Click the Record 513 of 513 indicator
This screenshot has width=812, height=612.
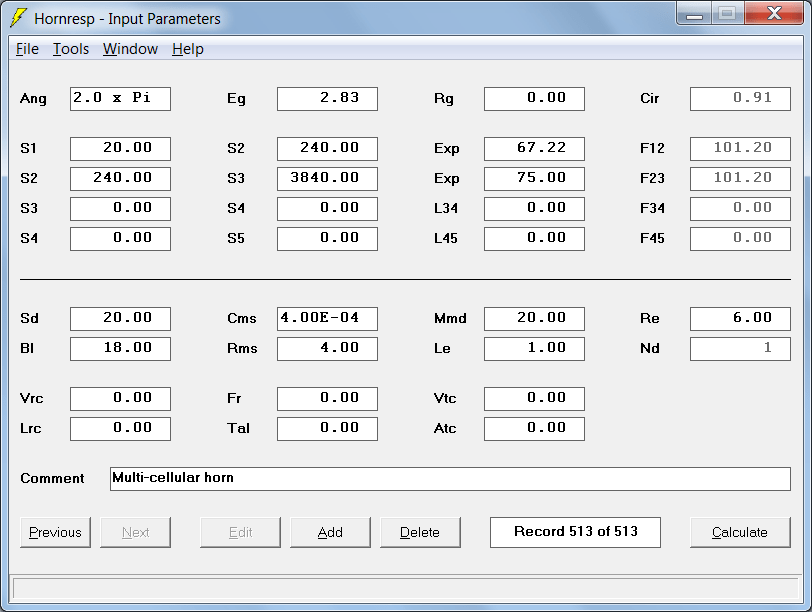(575, 532)
